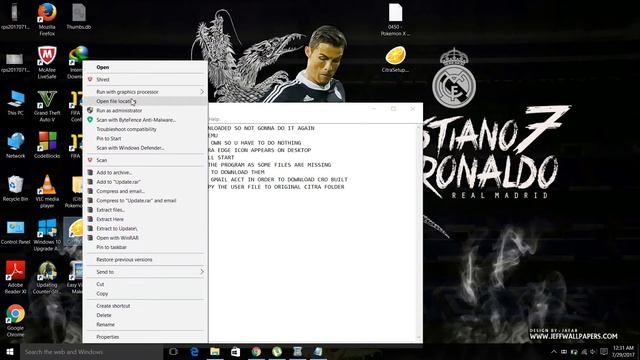The height and width of the screenshot is (360, 640).
Task: Open Notepad's Help menu
Action: point(214,119)
